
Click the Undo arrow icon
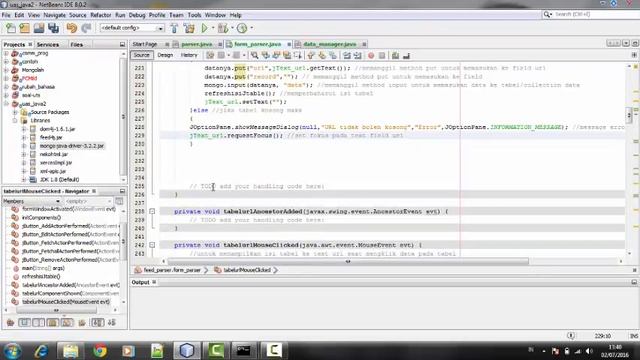72,28
